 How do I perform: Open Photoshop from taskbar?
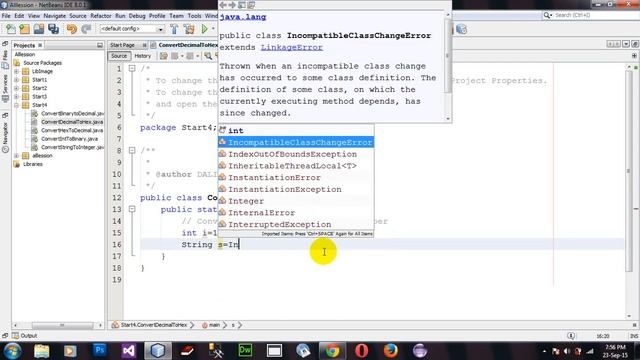(100, 351)
